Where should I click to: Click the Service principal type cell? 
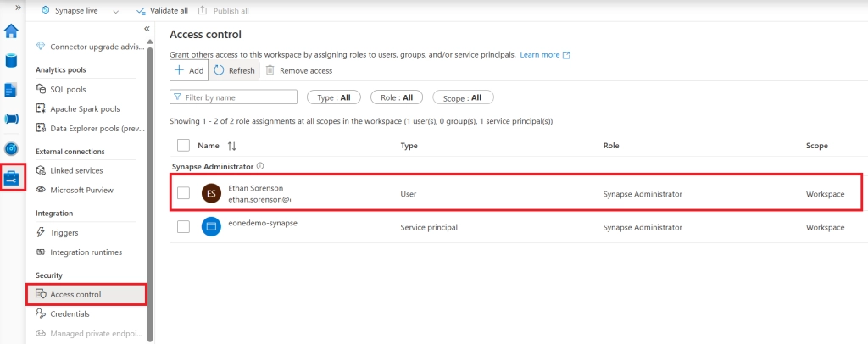(428, 227)
